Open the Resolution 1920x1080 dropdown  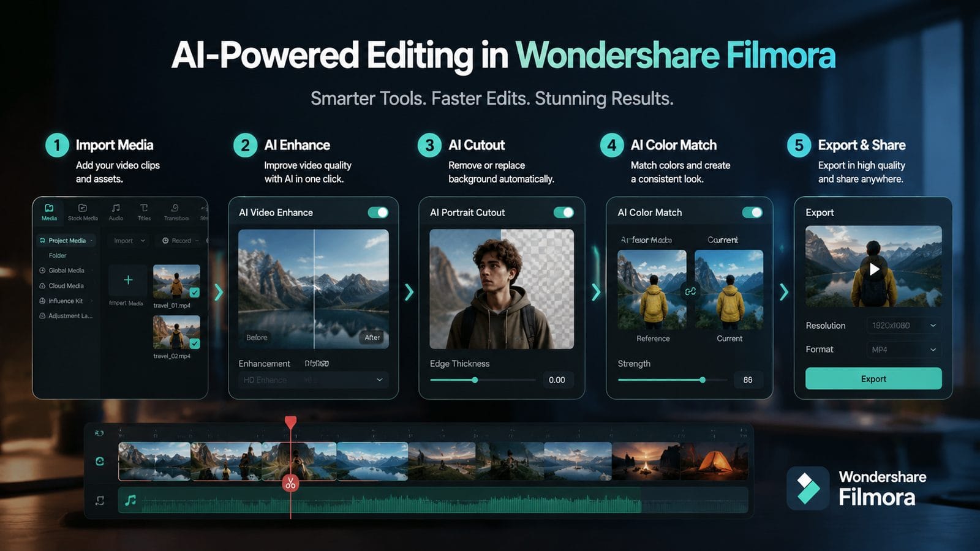pos(903,326)
